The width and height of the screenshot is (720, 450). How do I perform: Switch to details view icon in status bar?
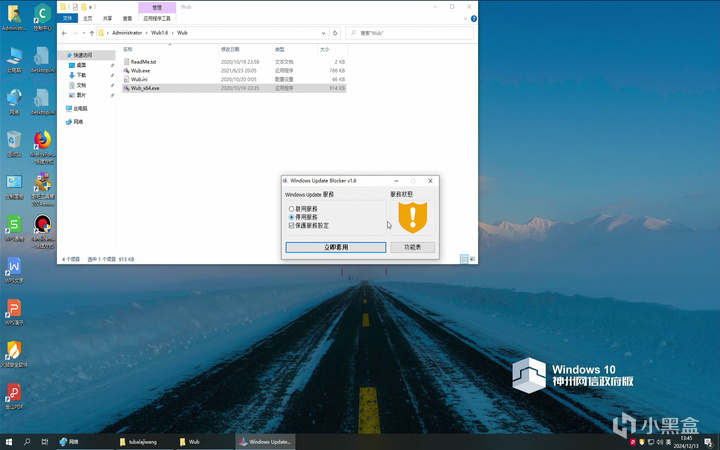(x=464, y=259)
